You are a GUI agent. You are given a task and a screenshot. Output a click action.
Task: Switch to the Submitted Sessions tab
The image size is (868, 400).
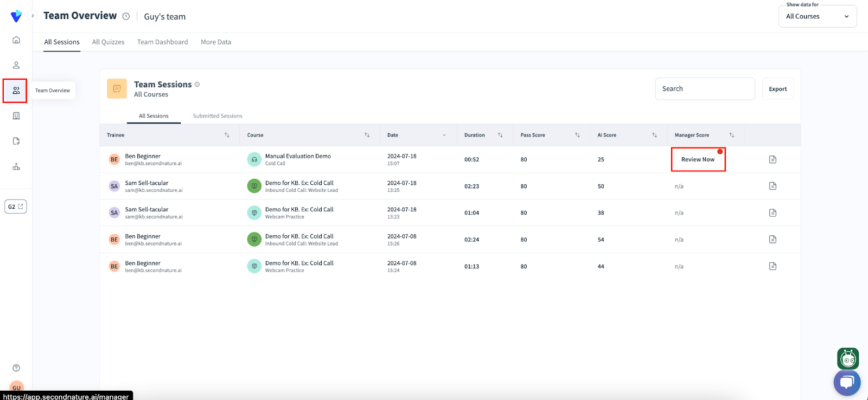click(x=218, y=116)
